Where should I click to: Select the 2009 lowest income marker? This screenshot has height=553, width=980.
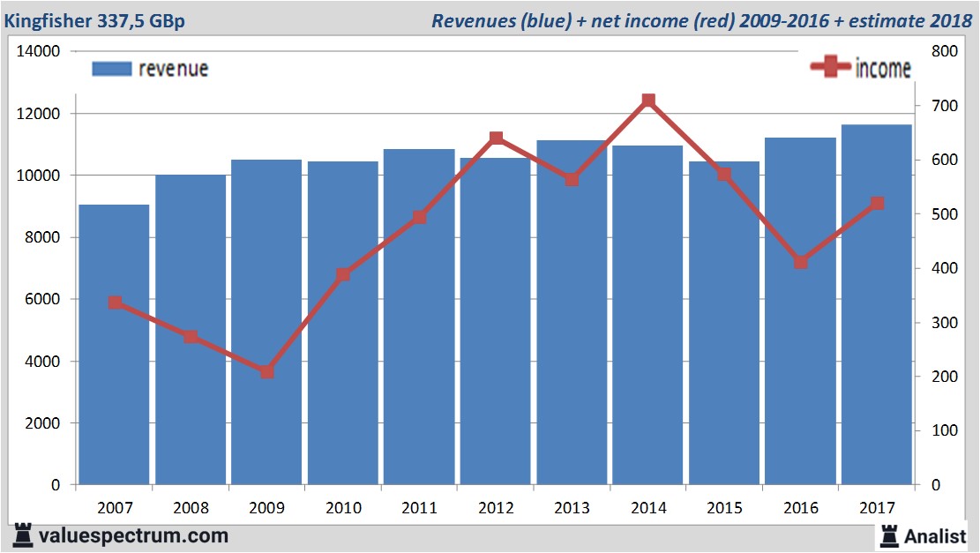pyautogui.click(x=267, y=372)
